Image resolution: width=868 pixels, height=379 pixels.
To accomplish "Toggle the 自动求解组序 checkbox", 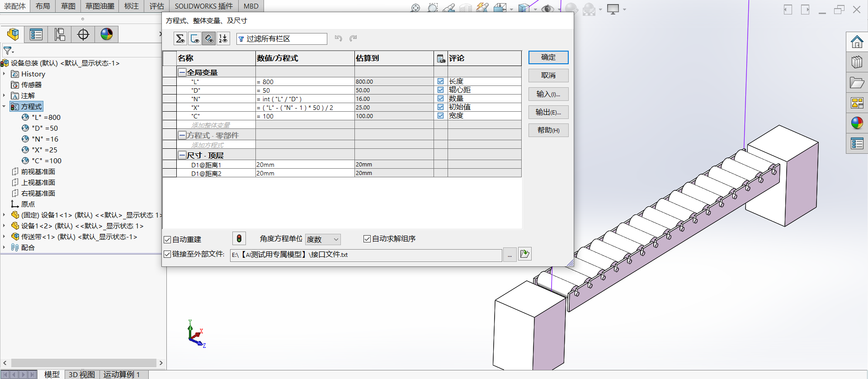I will point(367,239).
